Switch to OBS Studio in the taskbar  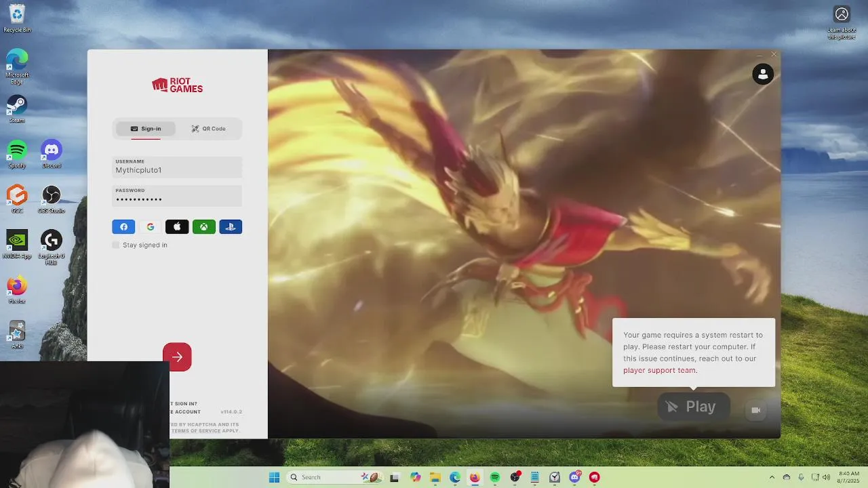coord(515,477)
